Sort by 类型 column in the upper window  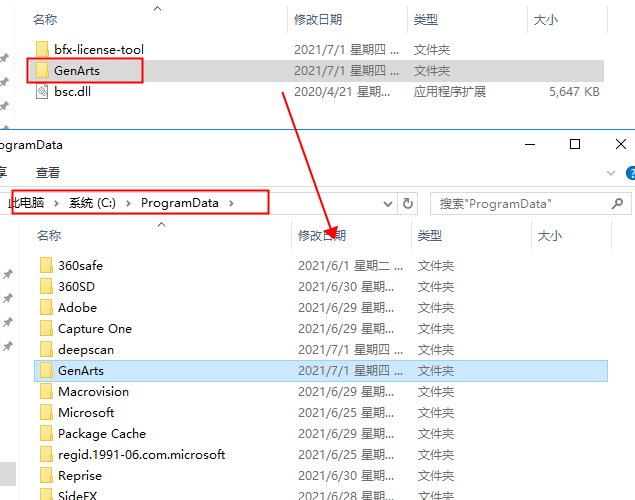pos(426,19)
